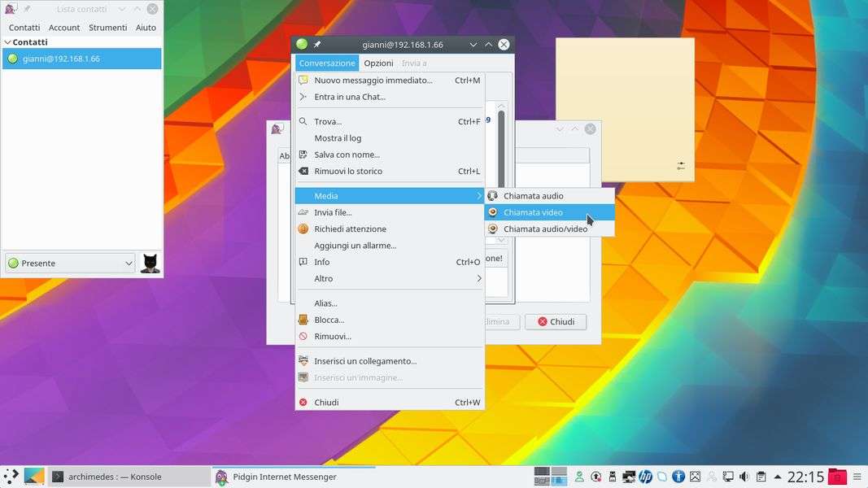
Task: Choose Chiamata audio from Media submenu
Action: click(533, 196)
